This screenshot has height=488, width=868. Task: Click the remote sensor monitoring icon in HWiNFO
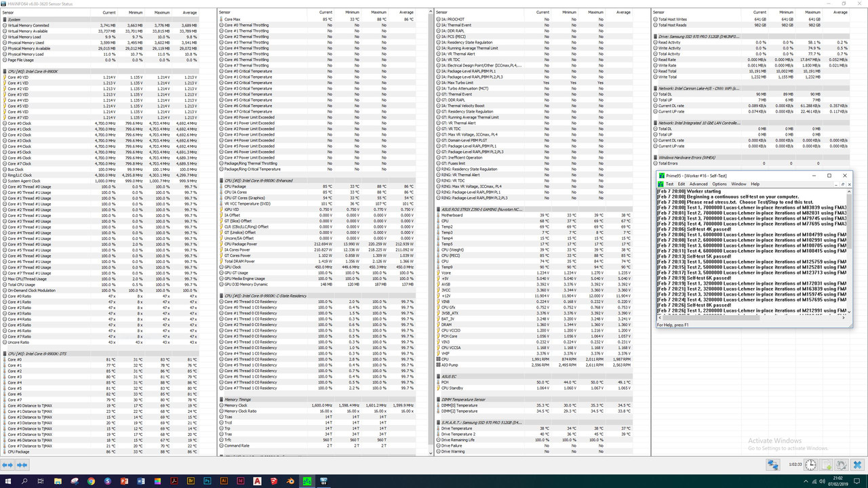pyautogui.click(x=773, y=464)
